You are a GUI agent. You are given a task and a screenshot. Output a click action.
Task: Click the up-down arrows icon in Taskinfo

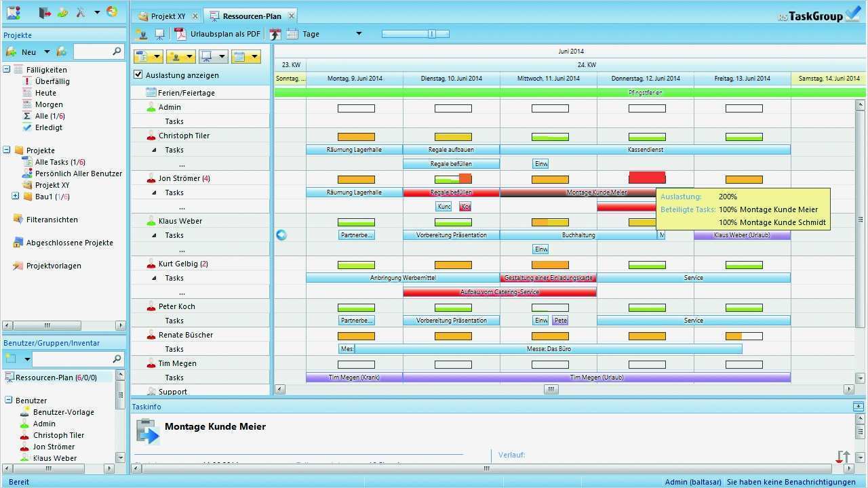[x=843, y=456]
